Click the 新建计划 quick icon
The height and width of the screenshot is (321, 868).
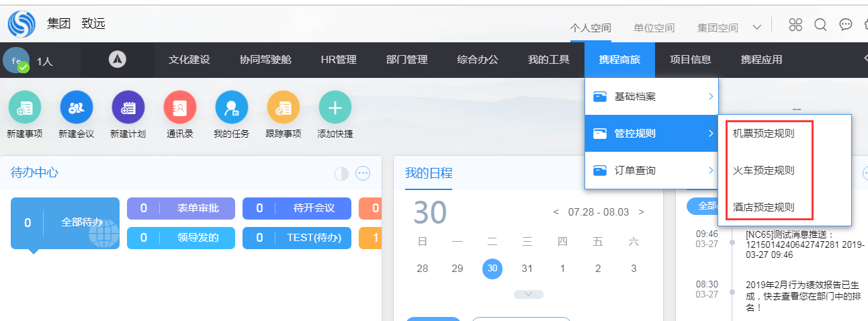128,107
